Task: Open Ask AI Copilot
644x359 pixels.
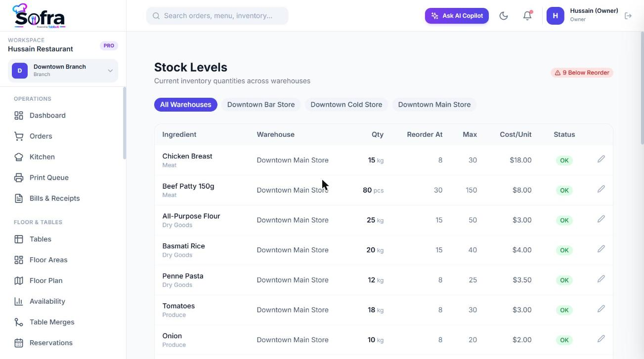Action: pos(457,16)
